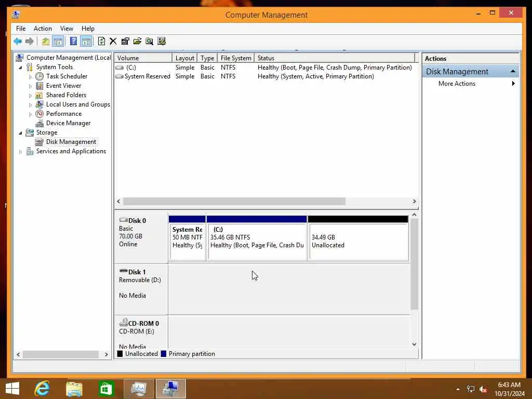Click the Open folder toolbar icon
The width and height of the screenshot is (532, 399).
pyautogui.click(x=137, y=42)
